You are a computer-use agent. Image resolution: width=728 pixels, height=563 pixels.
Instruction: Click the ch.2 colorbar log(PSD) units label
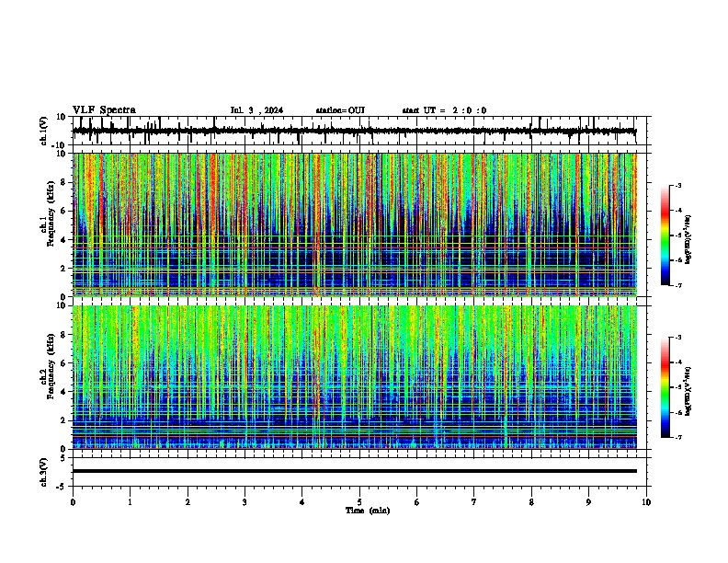click(x=688, y=392)
